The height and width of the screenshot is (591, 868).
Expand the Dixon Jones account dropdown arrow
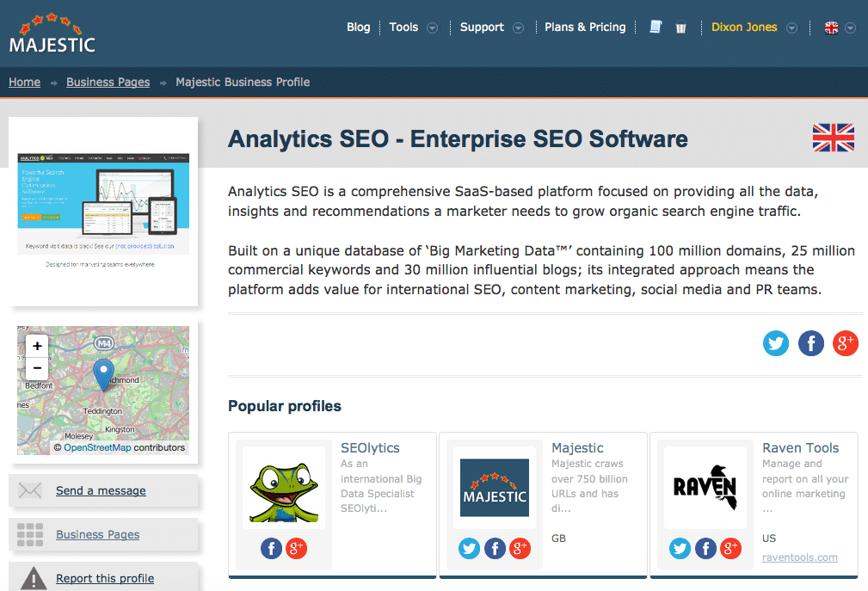792,28
